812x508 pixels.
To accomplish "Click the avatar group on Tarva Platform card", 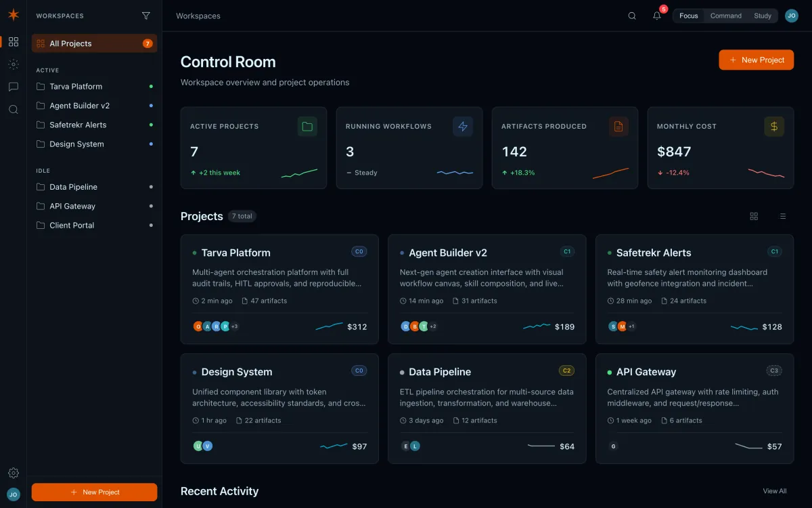I will (x=216, y=326).
